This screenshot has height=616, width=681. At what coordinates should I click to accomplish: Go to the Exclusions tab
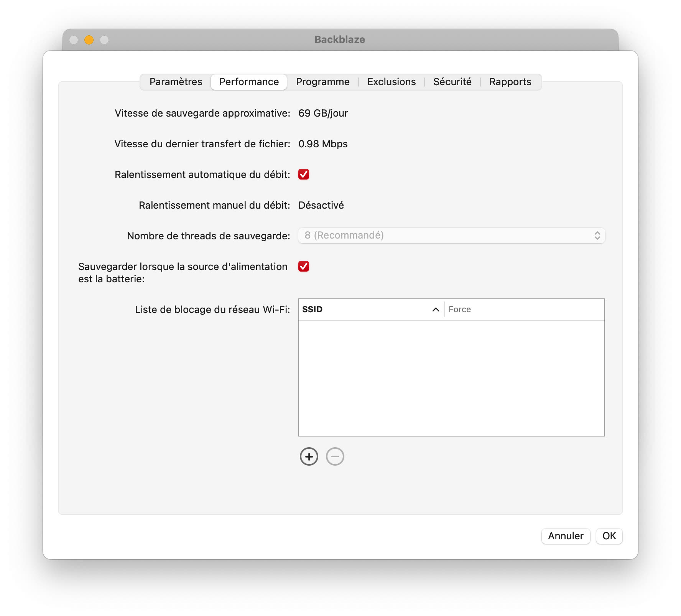pyautogui.click(x=391, y=82)
